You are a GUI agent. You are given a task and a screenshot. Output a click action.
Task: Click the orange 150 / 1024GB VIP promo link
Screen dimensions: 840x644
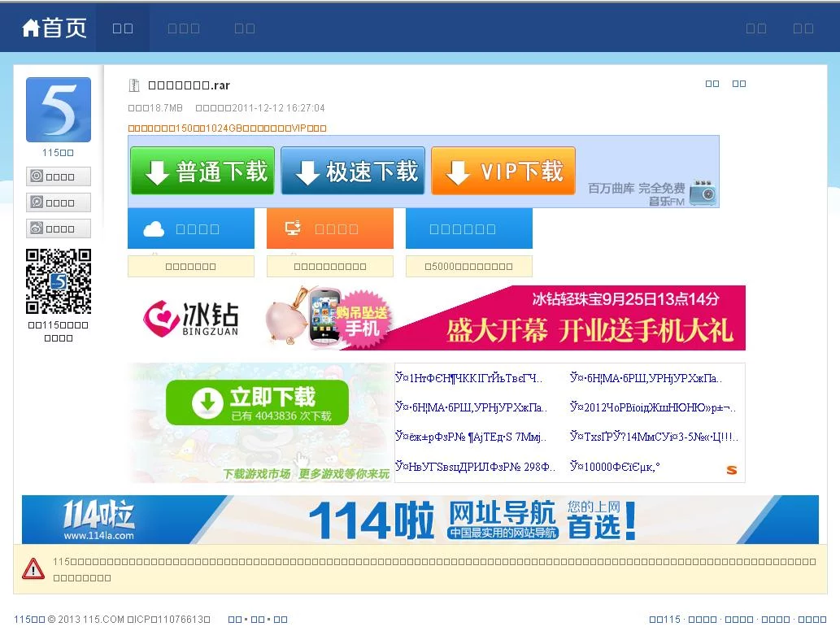pos(227,128)
